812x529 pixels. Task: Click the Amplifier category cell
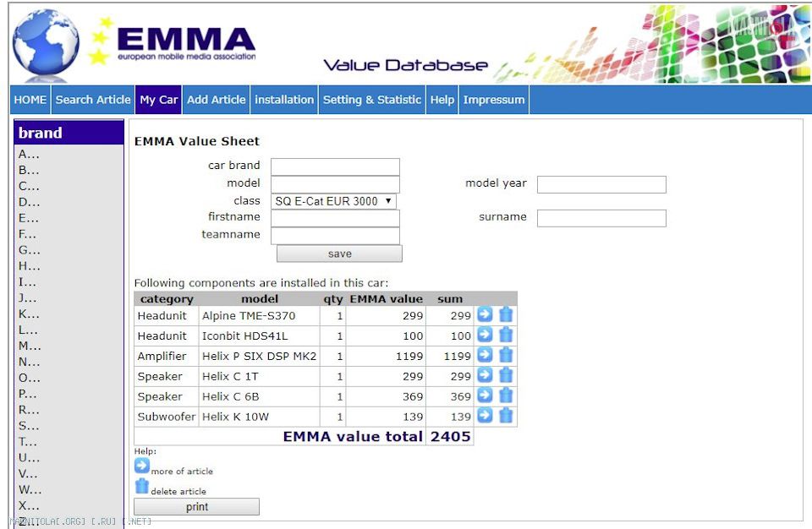click(x=167, y=356)
